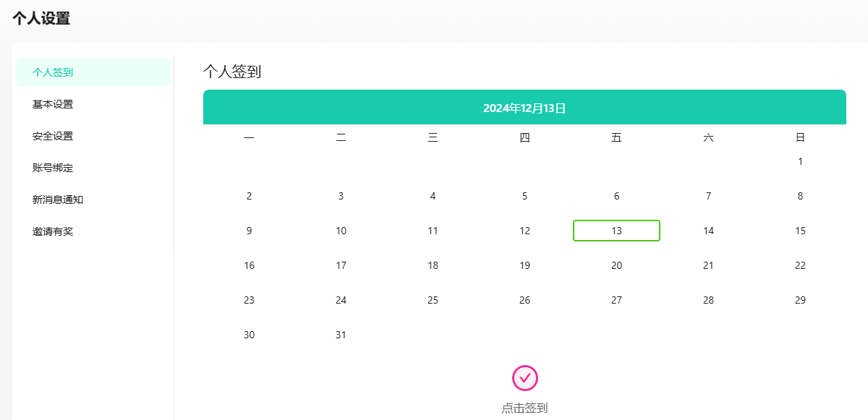Image resolution: width=868 pixels, height=420 pixels.
Task: Select today's highlighted date 13
Action: pyautogui.click(x=616, y=231)
